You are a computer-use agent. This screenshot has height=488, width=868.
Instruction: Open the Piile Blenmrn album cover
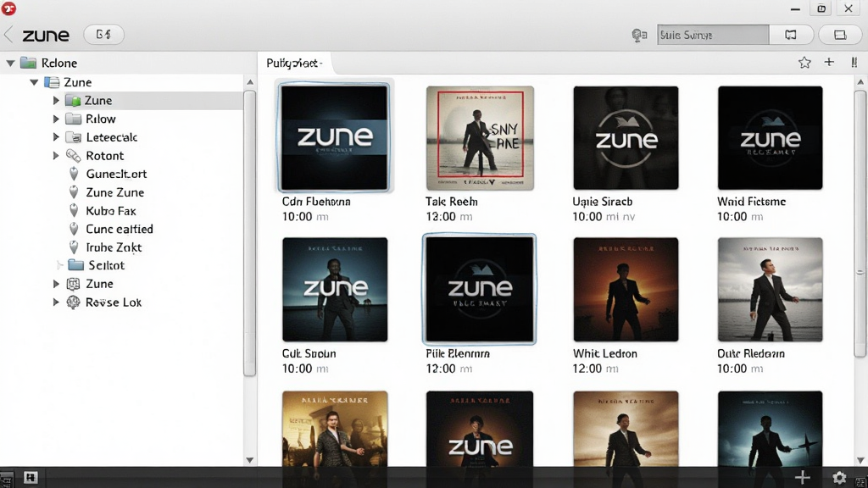(x=480, y=289)
